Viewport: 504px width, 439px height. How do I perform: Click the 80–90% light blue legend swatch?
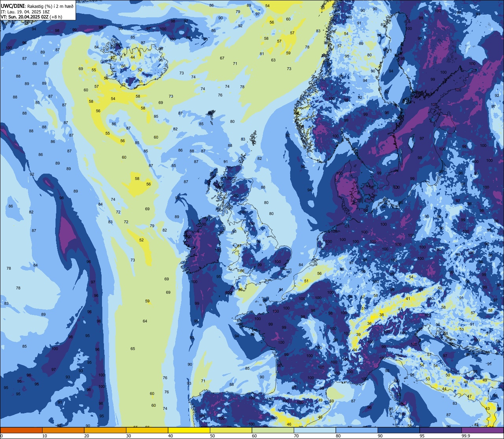tap(357, 430)
